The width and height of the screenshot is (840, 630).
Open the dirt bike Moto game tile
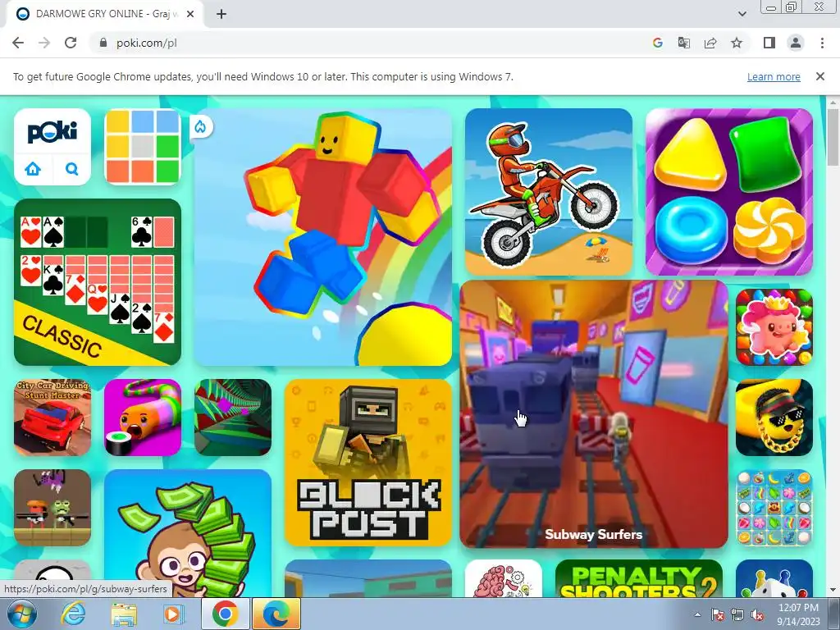(549, 192)
